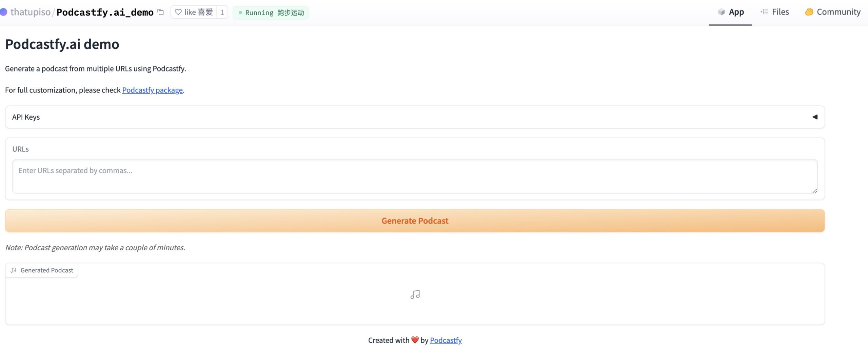
Task: Copy the space name with copy icon
Action: [161, 12]
